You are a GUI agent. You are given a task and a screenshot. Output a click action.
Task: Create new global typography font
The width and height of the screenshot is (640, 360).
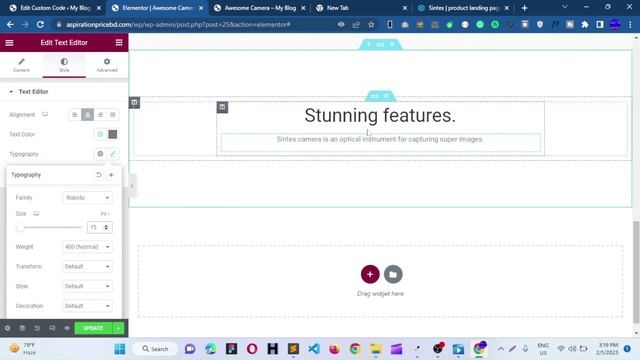pyautogui.click(x=111, y=175)
